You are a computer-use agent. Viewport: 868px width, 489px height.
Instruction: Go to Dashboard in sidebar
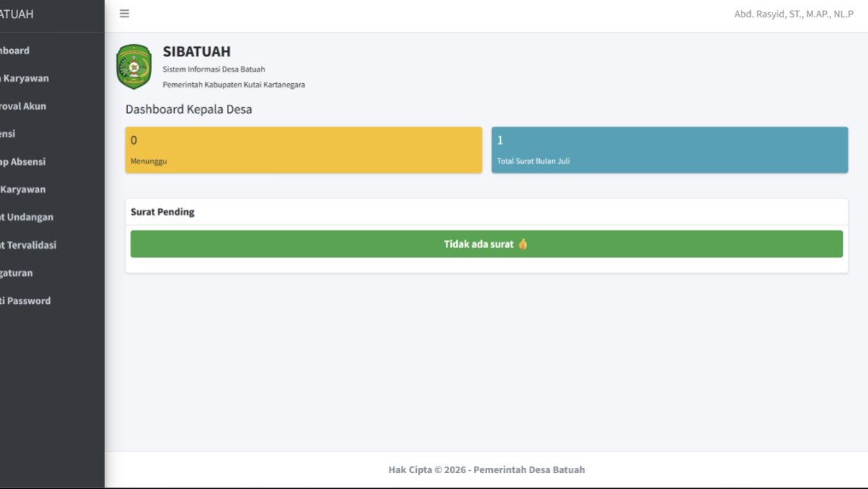pos(15,51)
